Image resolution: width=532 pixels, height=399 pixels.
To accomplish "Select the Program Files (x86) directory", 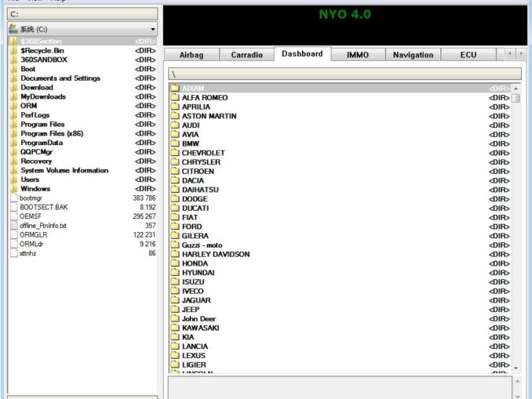I will tap(82, 133).
